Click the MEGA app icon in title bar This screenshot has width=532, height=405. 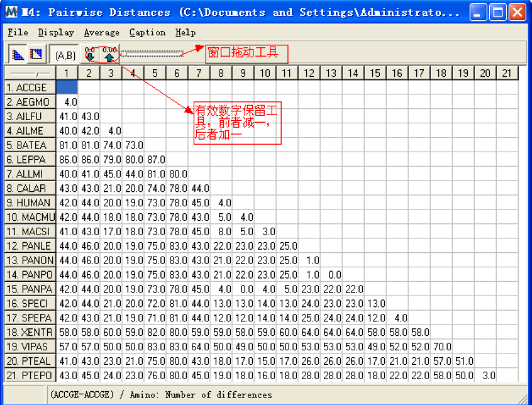[x=12, y=12]
